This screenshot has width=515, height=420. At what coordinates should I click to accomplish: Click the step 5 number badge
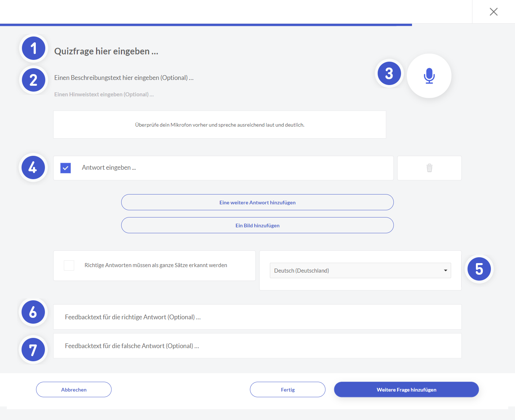pyautogui.click(x=479, y=269)
